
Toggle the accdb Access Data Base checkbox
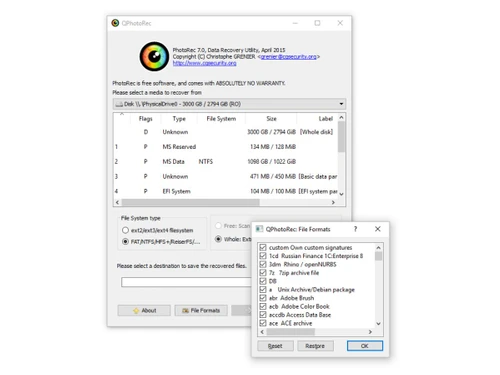pos(263,315)
